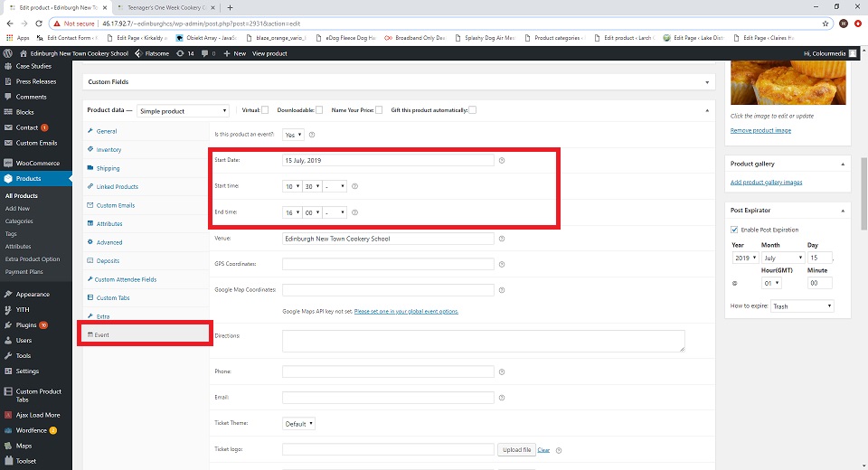This screenshot has height=470, width=868.
Task: Click the Upload file button
Action: pyautogui.click(x=515, y=449)
